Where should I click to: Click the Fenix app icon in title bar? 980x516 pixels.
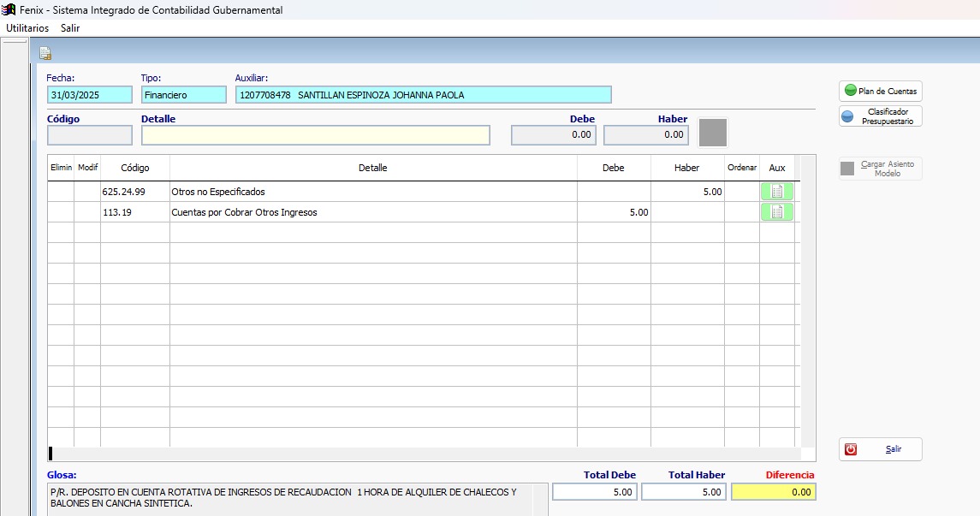(9, 10)
